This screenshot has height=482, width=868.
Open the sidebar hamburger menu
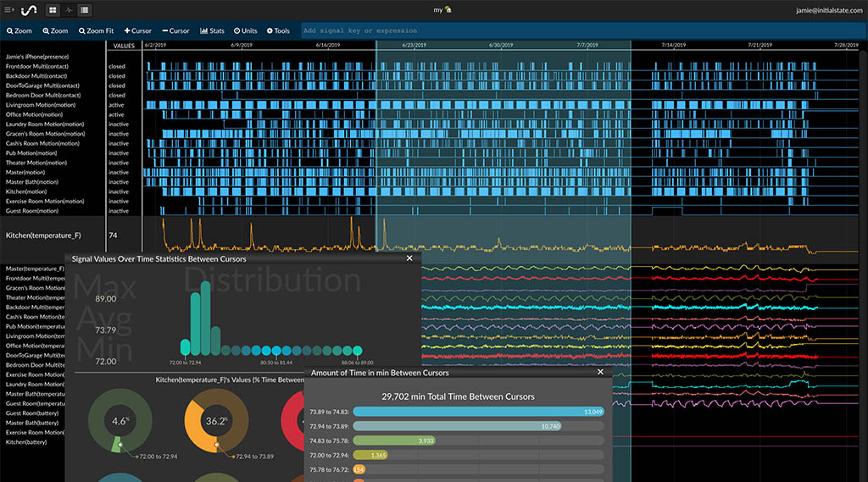coord(9,10)
